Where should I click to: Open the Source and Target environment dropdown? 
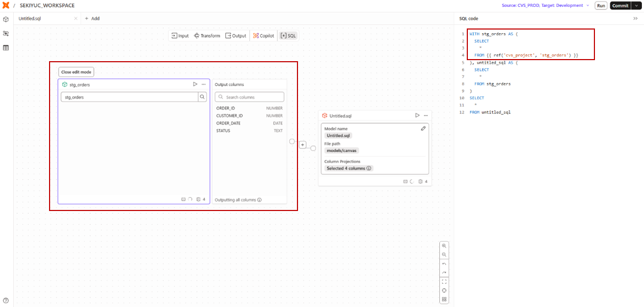tap(546, 5)
